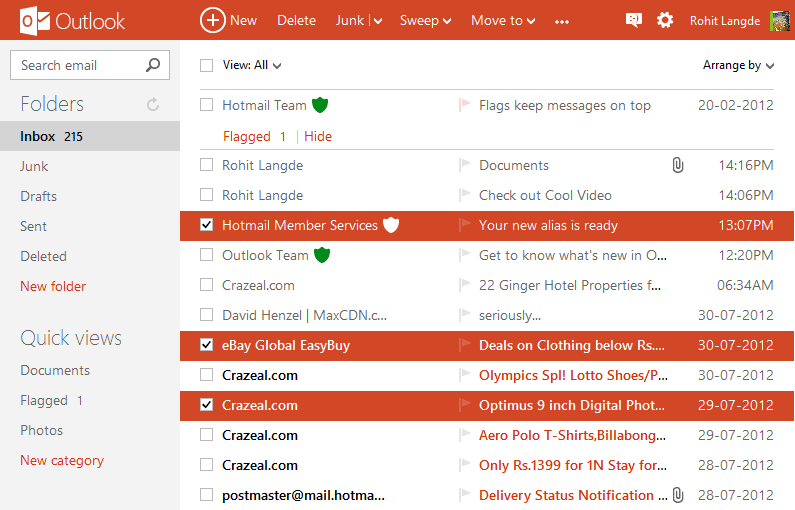
Task: Open the Sweep dropdown menu
Action: [425, 21]
